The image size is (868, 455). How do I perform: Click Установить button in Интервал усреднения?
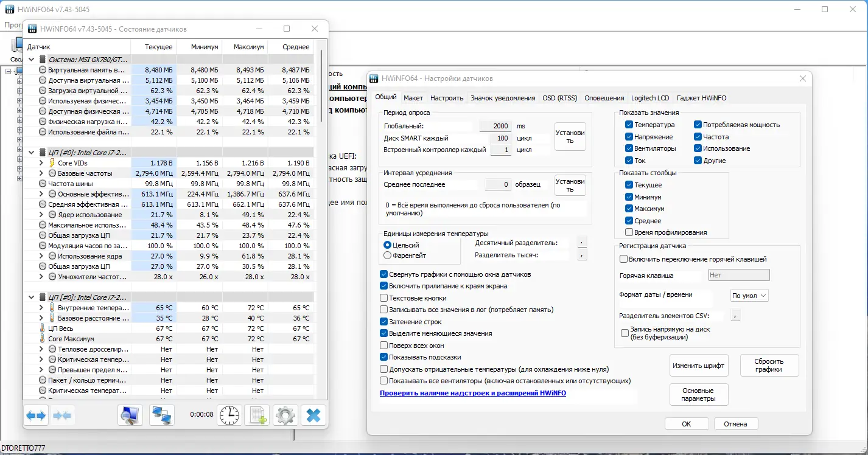570,185
